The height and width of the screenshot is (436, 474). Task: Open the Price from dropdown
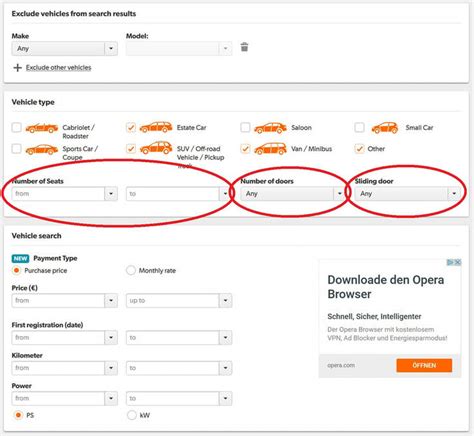[64, 301]
